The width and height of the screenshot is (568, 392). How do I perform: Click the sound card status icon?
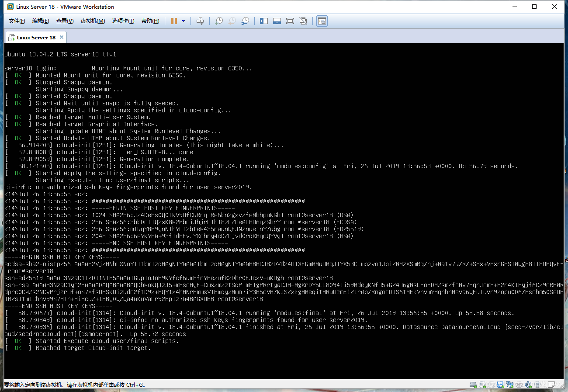point(528,385)
